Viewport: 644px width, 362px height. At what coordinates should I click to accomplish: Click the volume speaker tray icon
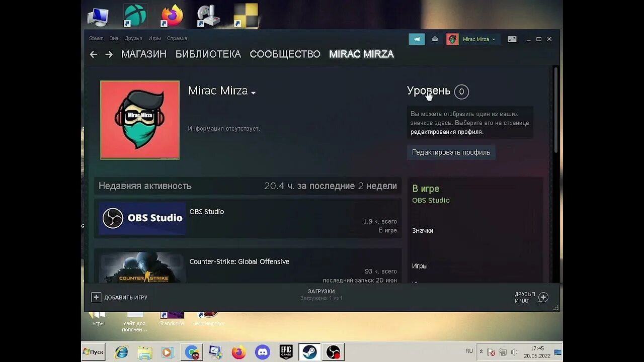point(514,352)
